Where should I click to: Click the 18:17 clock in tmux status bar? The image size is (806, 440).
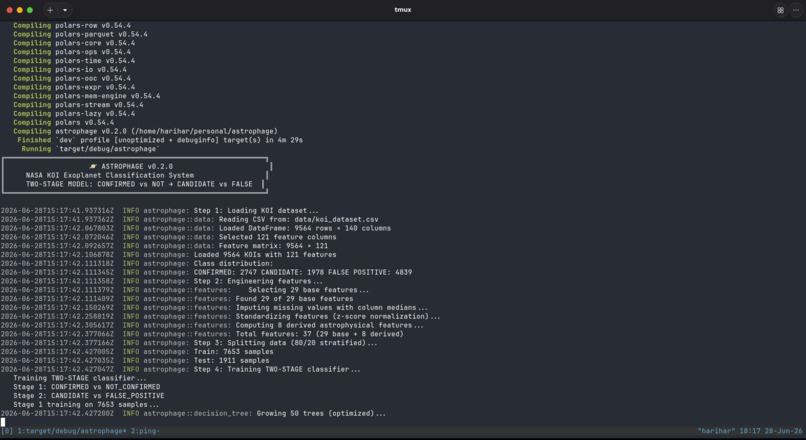749,431
